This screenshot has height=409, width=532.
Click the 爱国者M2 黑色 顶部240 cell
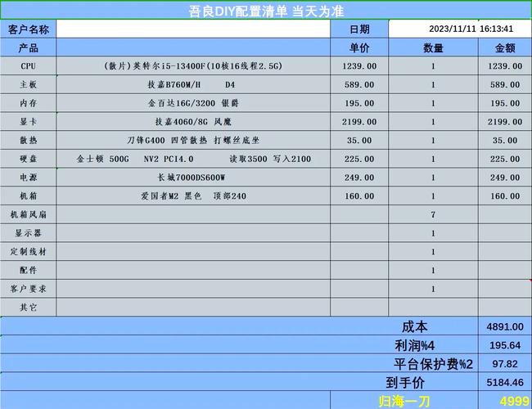(193, 196)
